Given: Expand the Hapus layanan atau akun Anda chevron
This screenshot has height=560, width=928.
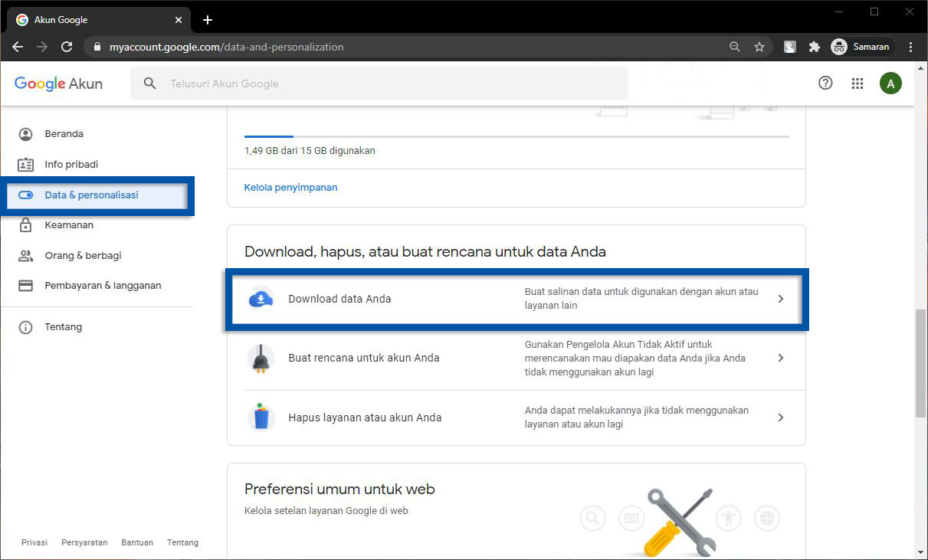Looking at the screenshot, I should [x=780, y=418].
